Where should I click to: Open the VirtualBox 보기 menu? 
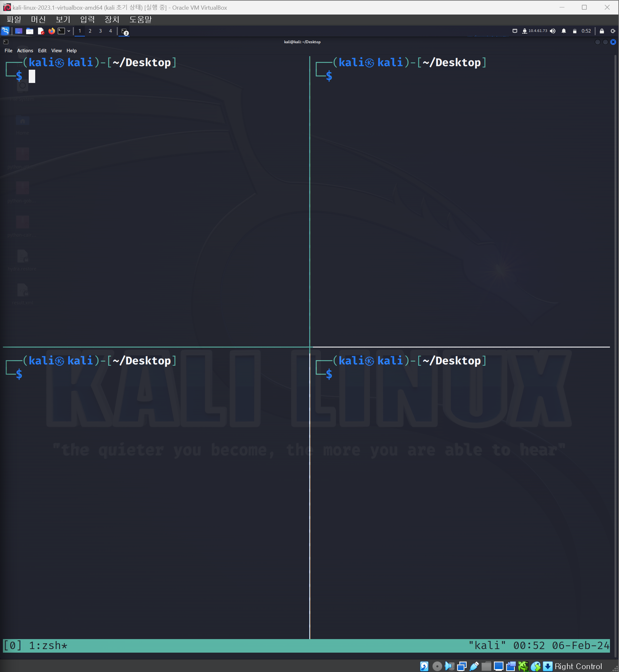click(63, 19)
